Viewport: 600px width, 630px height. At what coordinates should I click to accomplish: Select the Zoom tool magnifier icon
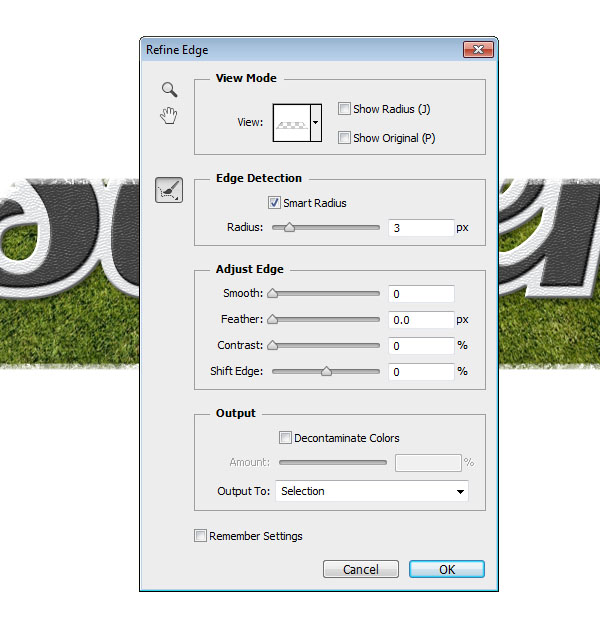click(169, 90)
